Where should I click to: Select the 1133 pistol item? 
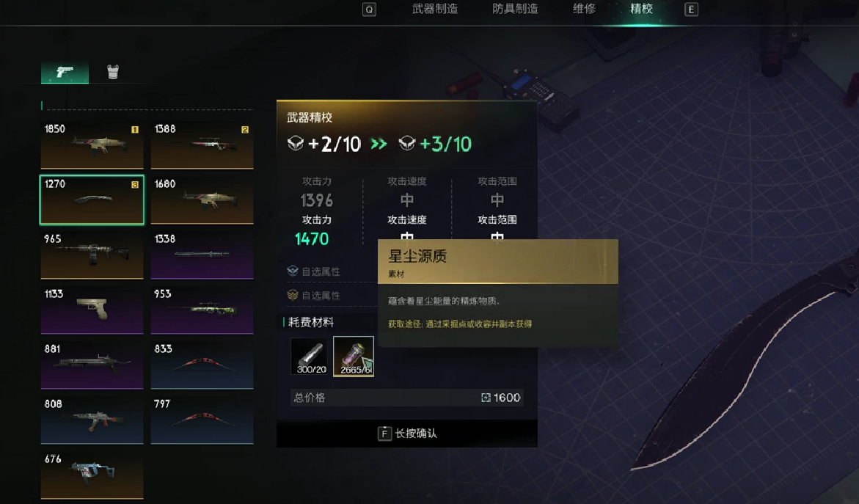92,310
